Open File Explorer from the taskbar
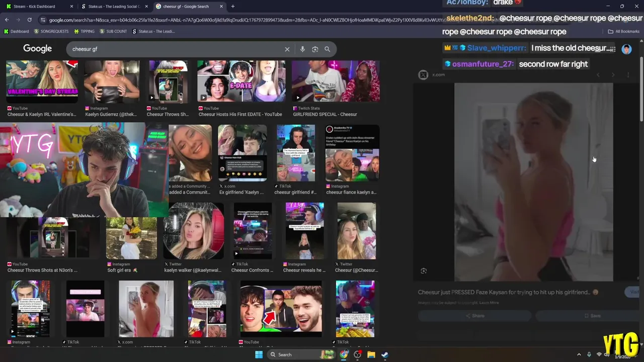The width and height of the screenshot is (644, 362). point(371,354)
